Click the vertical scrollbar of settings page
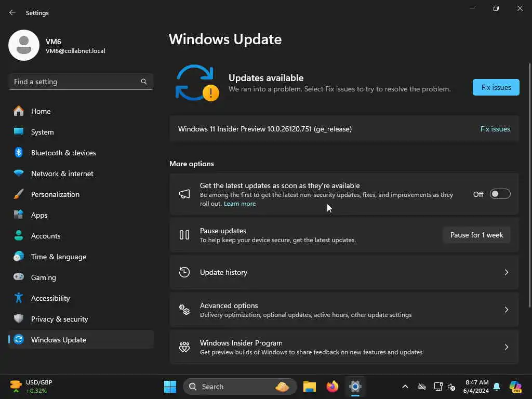This screenshot has width=532, height=399. click(529, 185)
